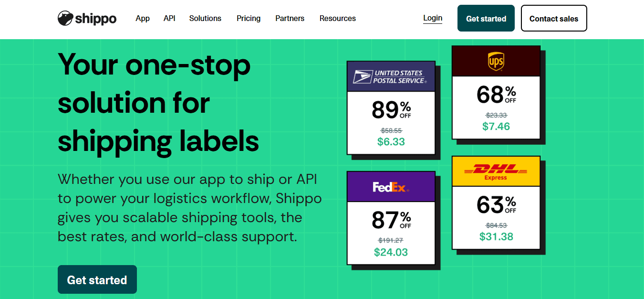644x299 pixels.
Task: Open the Pricing page
Action: click(249, 19)
